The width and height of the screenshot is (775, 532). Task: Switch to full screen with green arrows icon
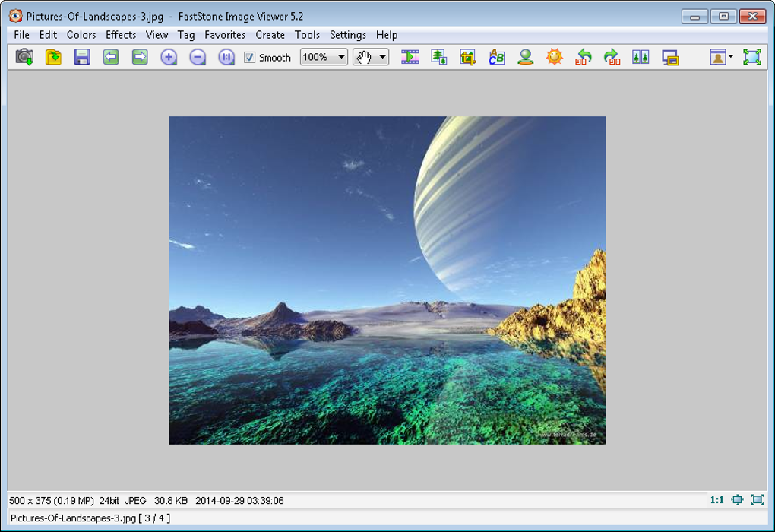point(751,57)
